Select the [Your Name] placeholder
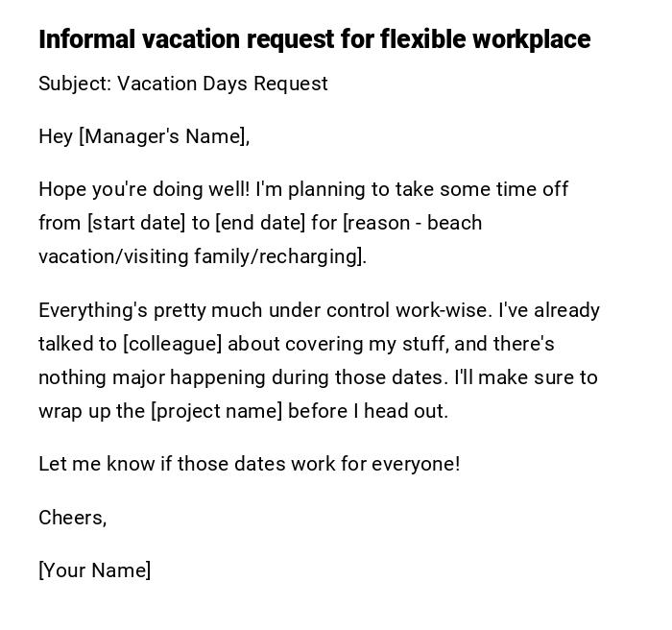672x630 pixels. pyautogui.click(x=94, y=570)
